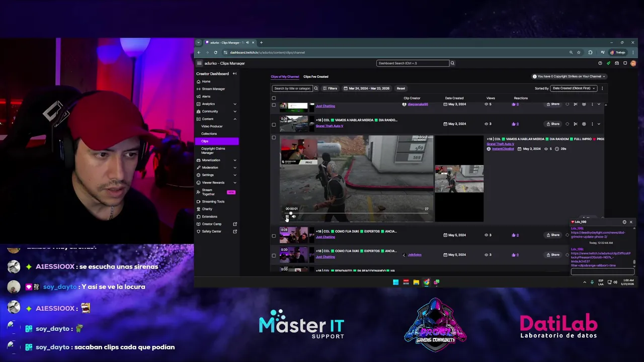
Task: Reload the page in the browser
Action: pyautogui.click(x=216, y=52)
